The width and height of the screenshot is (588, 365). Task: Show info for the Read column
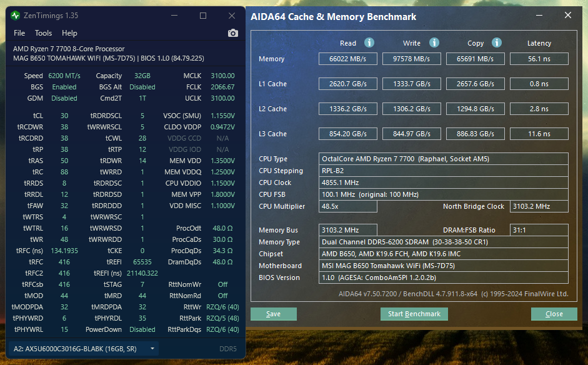pos(369,42)
